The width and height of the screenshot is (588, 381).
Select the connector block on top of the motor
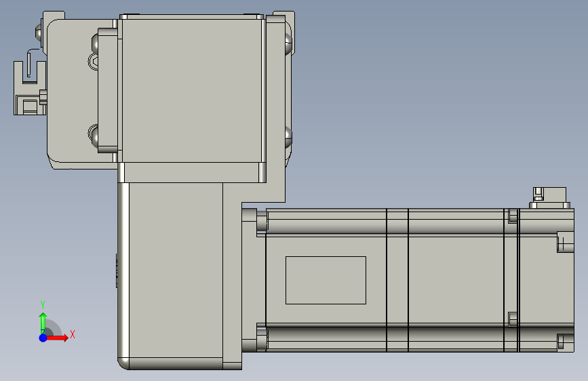point(550,198)
